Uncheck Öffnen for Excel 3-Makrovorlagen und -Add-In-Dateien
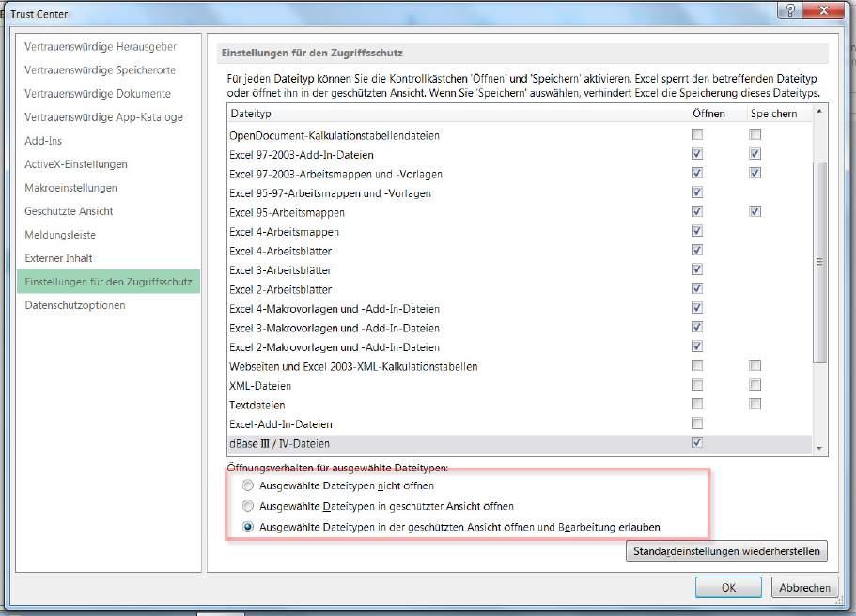 pos(697,327)
